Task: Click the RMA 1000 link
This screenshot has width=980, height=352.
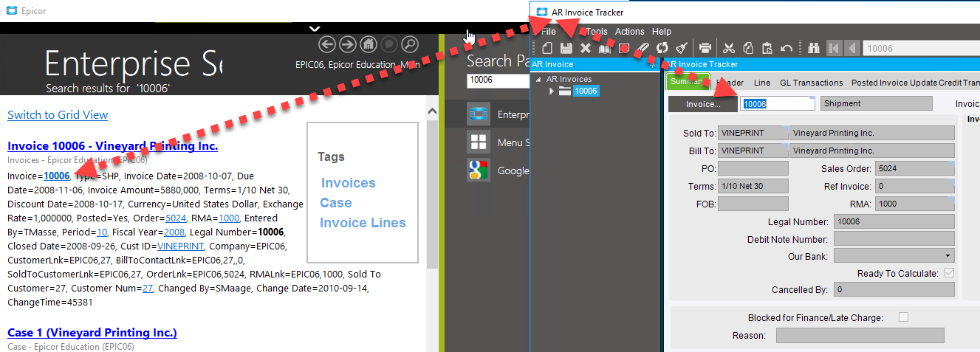Action: (229, 218)
